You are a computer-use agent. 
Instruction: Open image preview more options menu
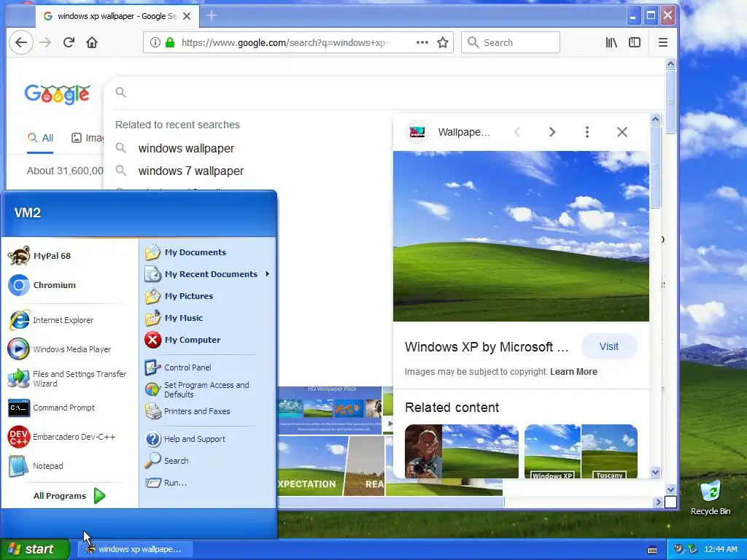[x=587, y=132]
